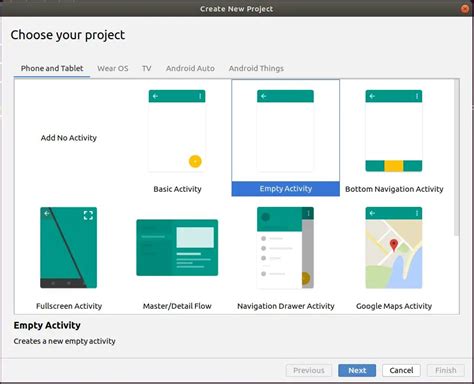The height and width of the screenshot is (384, 474).
Task: Pick the Fullscreen Activity template thumbnail
Action: click(69, 248)
